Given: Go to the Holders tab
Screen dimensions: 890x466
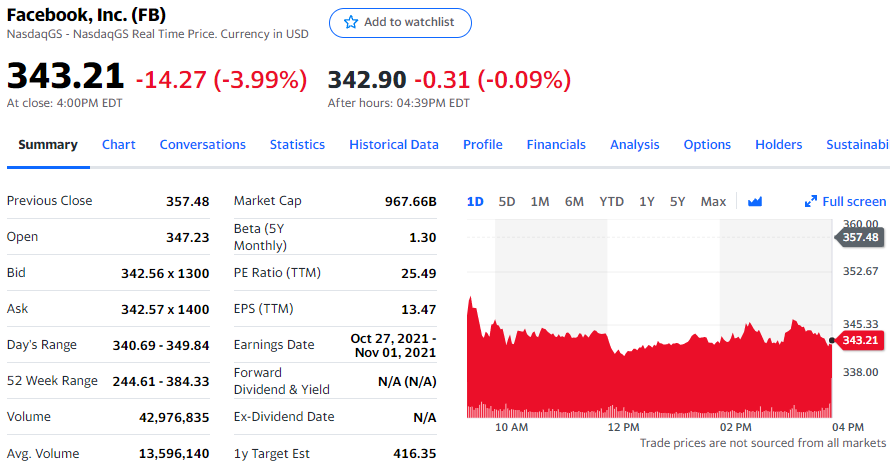Looking at the screenshot, I should coord(779,145).
